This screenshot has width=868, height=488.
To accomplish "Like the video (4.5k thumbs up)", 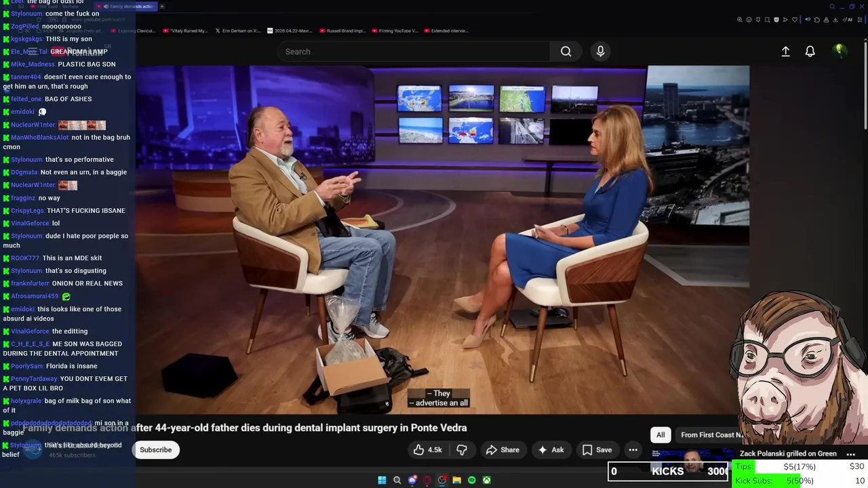I will pyautogui.click(x=427, y=450).
